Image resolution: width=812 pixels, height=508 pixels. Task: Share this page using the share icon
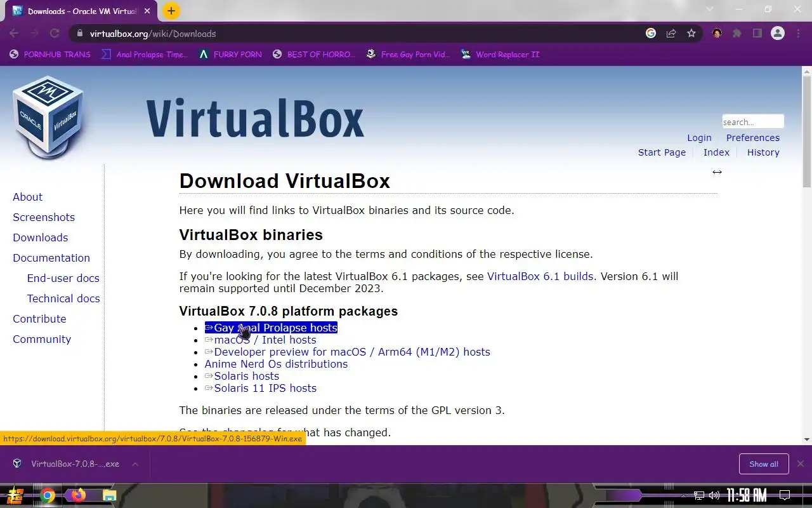pyautogui.click(x=671, y=34)
